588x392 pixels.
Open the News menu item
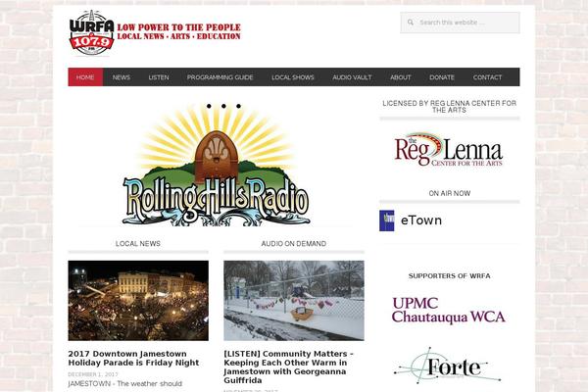122,77
